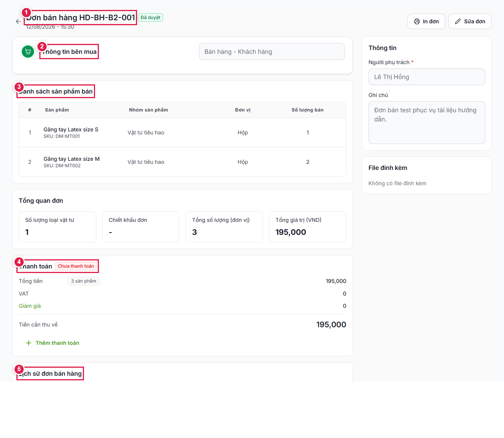Image resolution: width=504 pixels, height=438 pixels.
Task: Click the Chưa thanh toán status badge
Action: [x=76, y=266]
